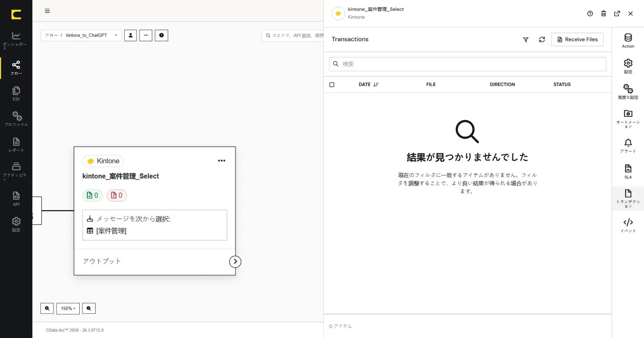Click the user icon button in flow toolbar
Screen dimensions: 644x338
pos(130,35)
